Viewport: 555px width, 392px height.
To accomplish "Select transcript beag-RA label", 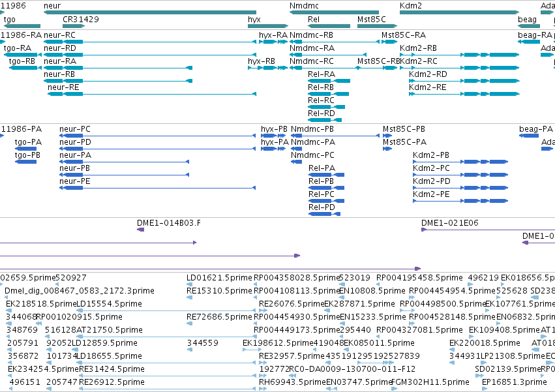I will coord(535,35).
